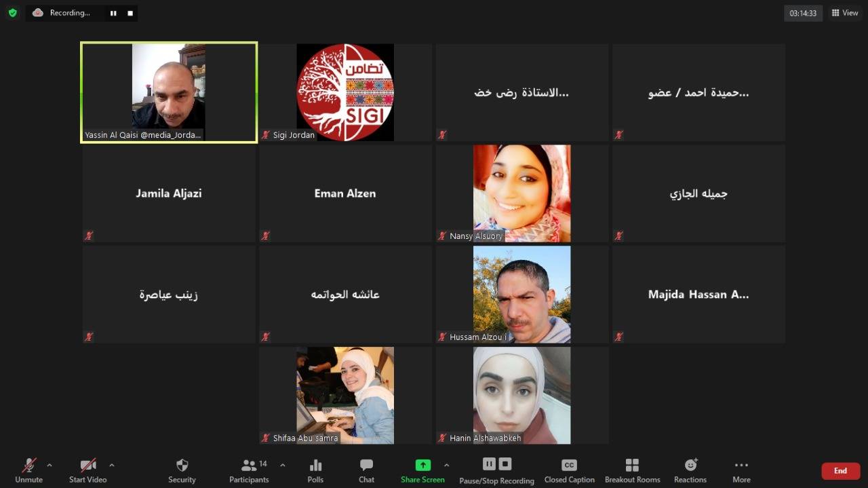868x488 pixels.
Task: Click the More menu in the toolbar
Action: [x=741, y=468]
